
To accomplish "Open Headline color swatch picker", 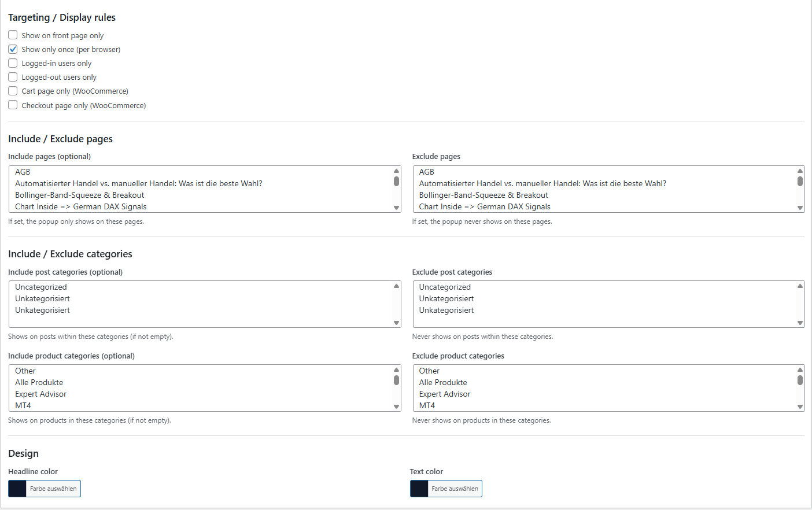I will (x=17, y=489).
